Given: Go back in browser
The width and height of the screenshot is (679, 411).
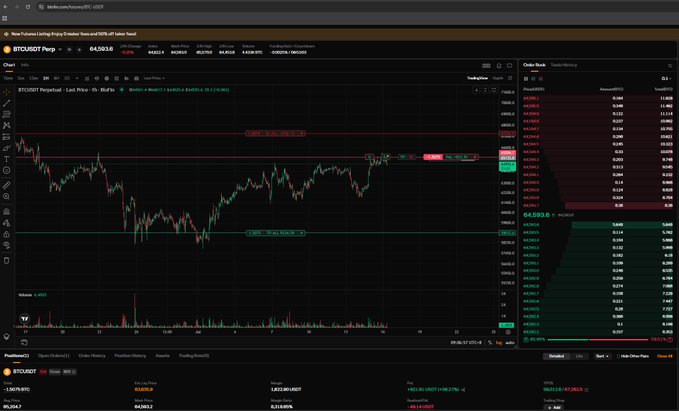Looking at the screenshot, I should point(6,7).
